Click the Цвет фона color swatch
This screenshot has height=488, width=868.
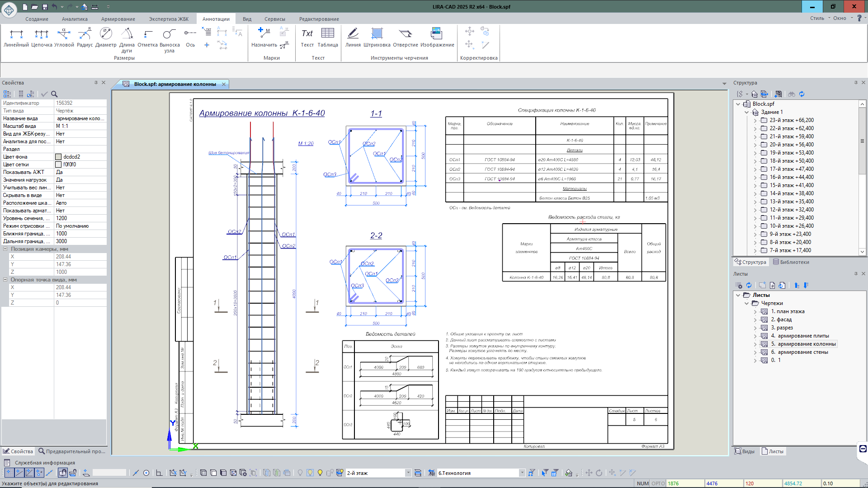tap(58, 157)
